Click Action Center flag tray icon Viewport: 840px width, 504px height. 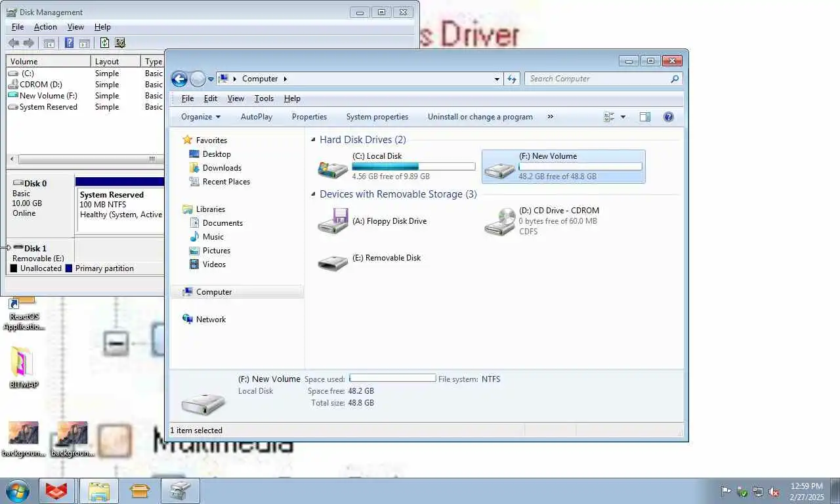(x=726, y=492)
